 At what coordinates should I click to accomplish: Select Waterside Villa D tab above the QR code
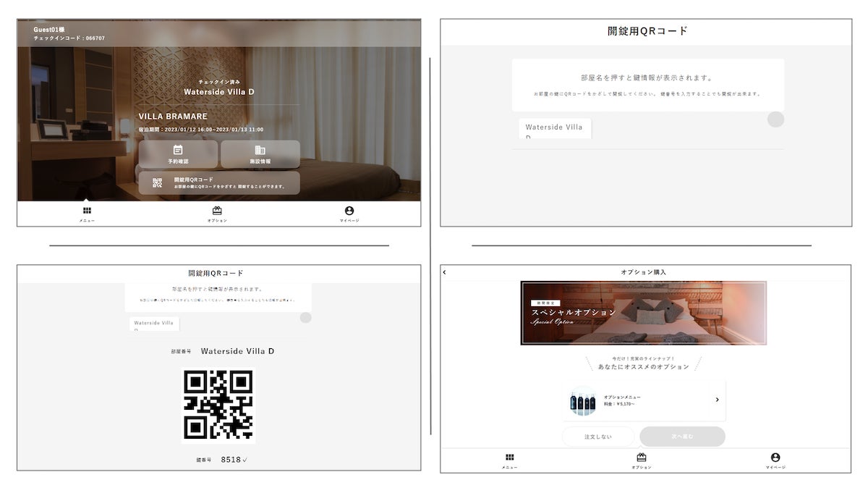coord(155,324)
